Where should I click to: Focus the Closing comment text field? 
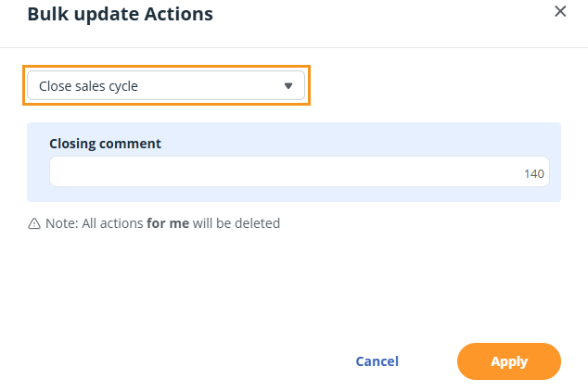click(x=278, y=172)
